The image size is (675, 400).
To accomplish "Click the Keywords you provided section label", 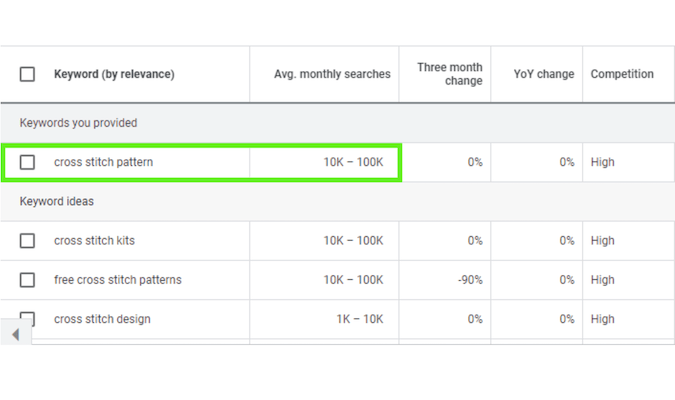I will [78, 123].
